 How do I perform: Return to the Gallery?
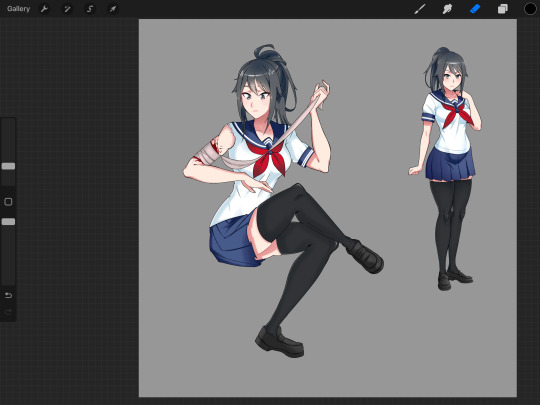[x=19, y=9]
